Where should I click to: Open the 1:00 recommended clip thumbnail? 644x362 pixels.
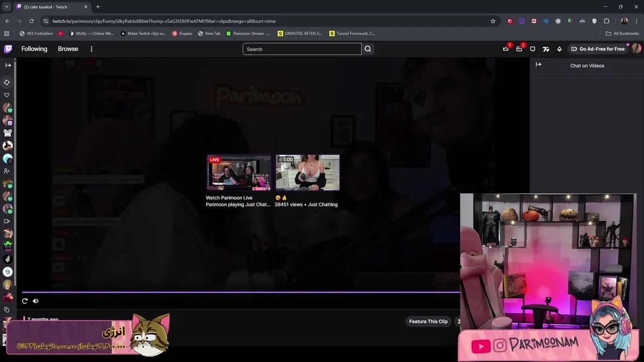(307, 172)
